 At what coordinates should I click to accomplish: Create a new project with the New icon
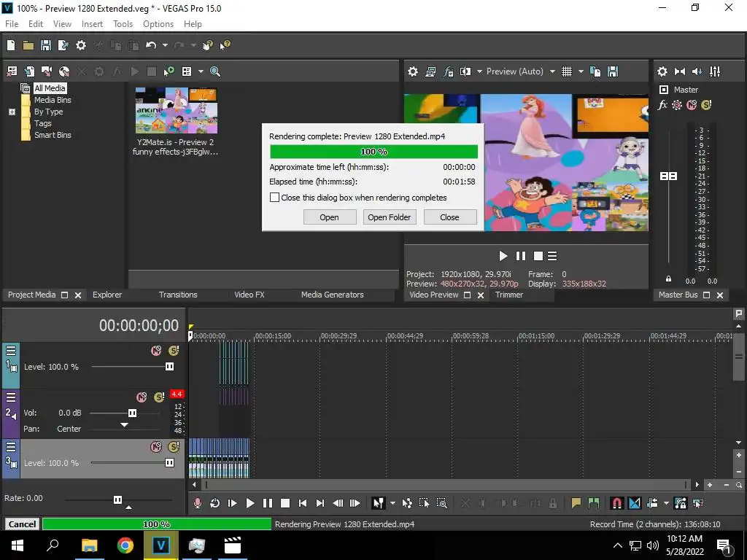11,45
